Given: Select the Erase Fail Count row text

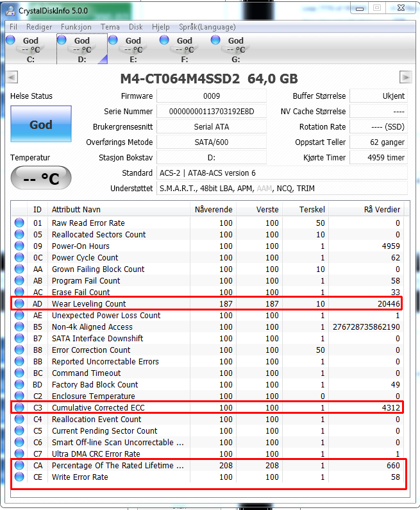Looking at the screenshot, I should pyautogui.click(x=81, y=292).
